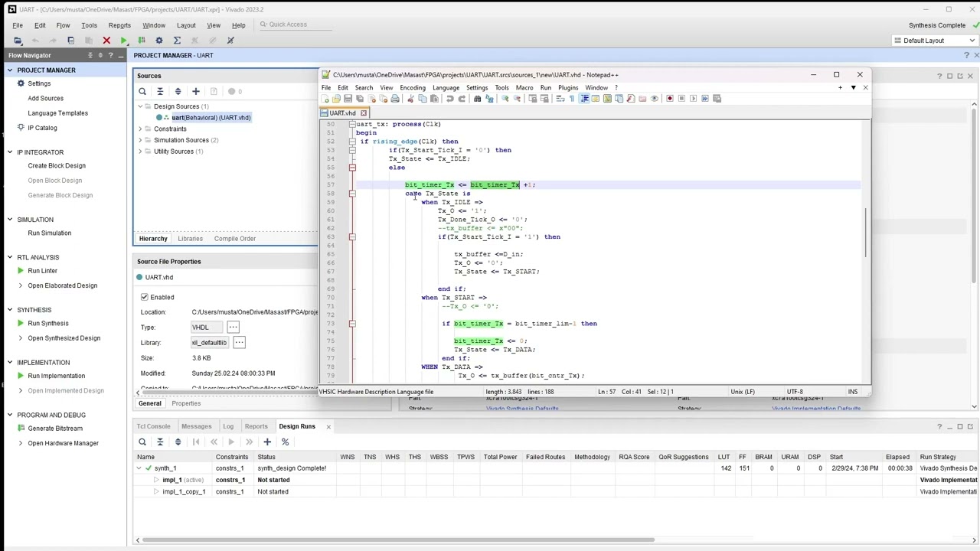Click browse button next to Type VHDL field
The image size is (980, 551).
[x=233, y=328]
